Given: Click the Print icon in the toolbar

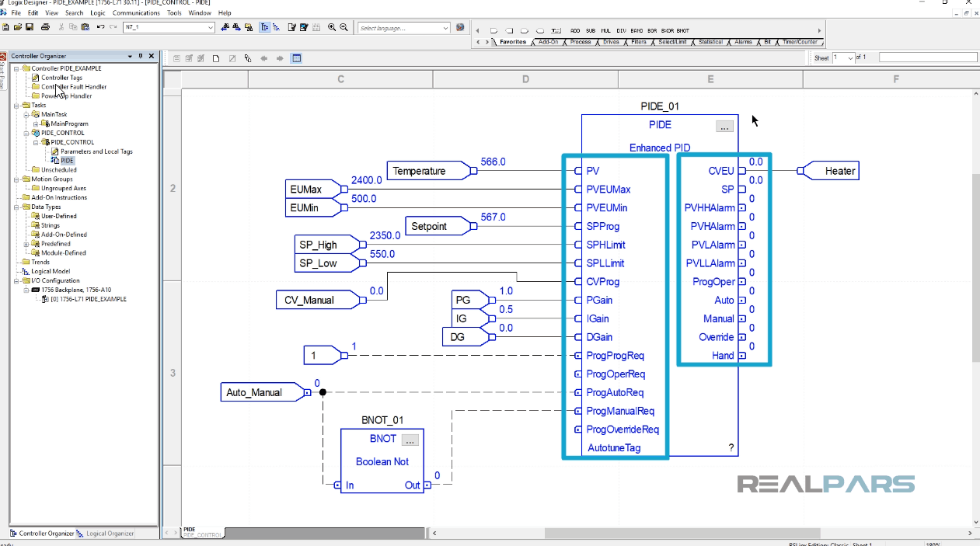Looking at the screenshot, I should click(44, 27).
